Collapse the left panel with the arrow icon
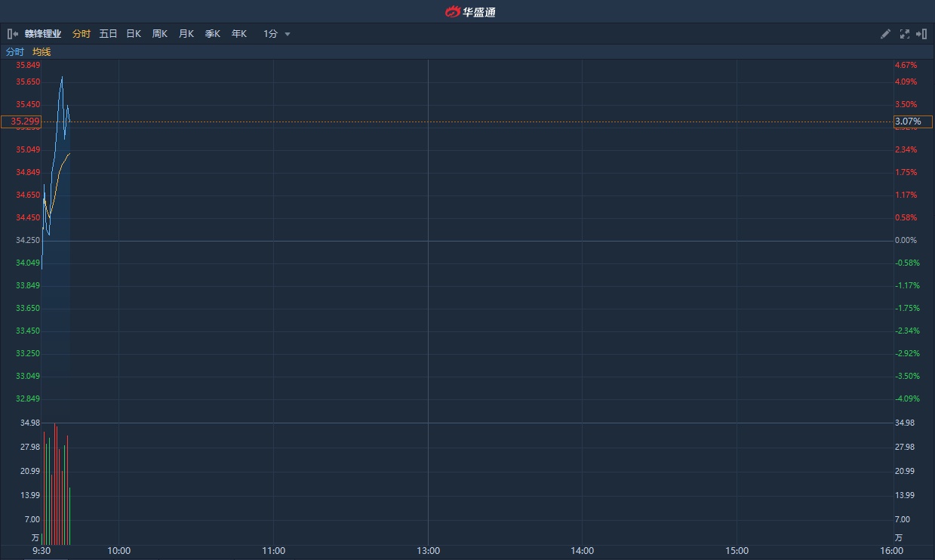 (13, 34)
